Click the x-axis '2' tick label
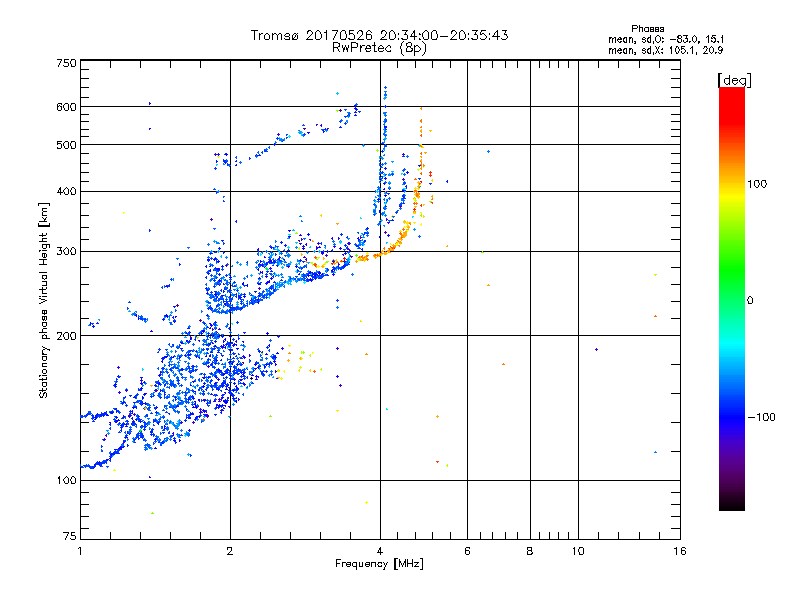 tap(230, 551)
